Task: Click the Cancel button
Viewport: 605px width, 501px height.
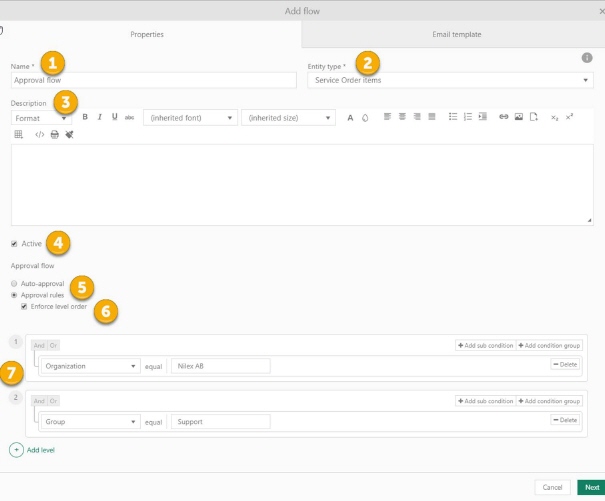Action: [x=552, y=487]
